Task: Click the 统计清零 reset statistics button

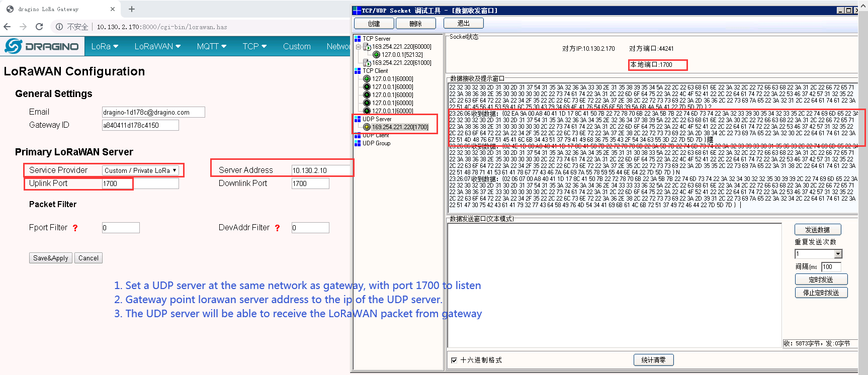Action: [654, 360]
